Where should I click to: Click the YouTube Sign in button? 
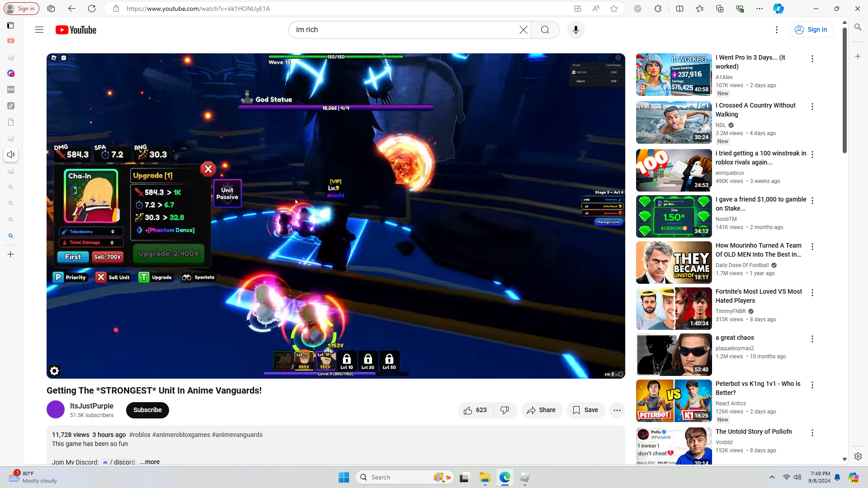point(811,30)
